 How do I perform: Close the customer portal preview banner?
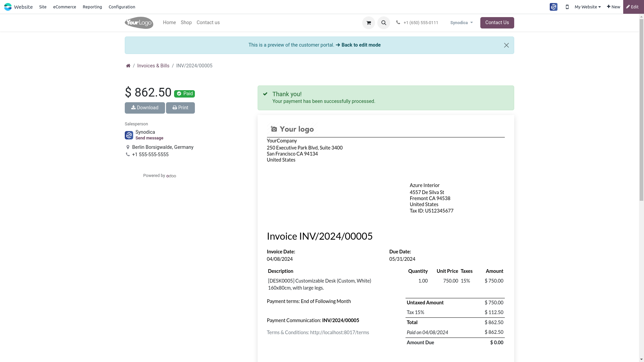pos(506,45)
